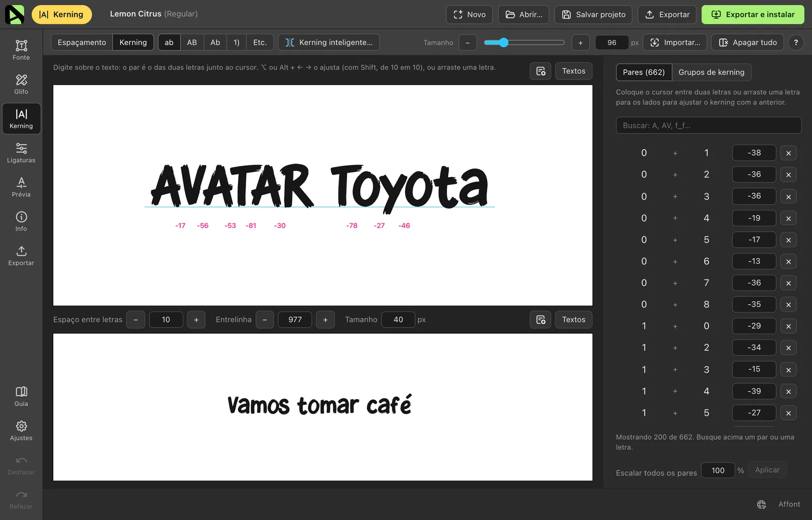812x520 pixels.
Task: Click the Tamanho size slider
Action: (524, 43)
